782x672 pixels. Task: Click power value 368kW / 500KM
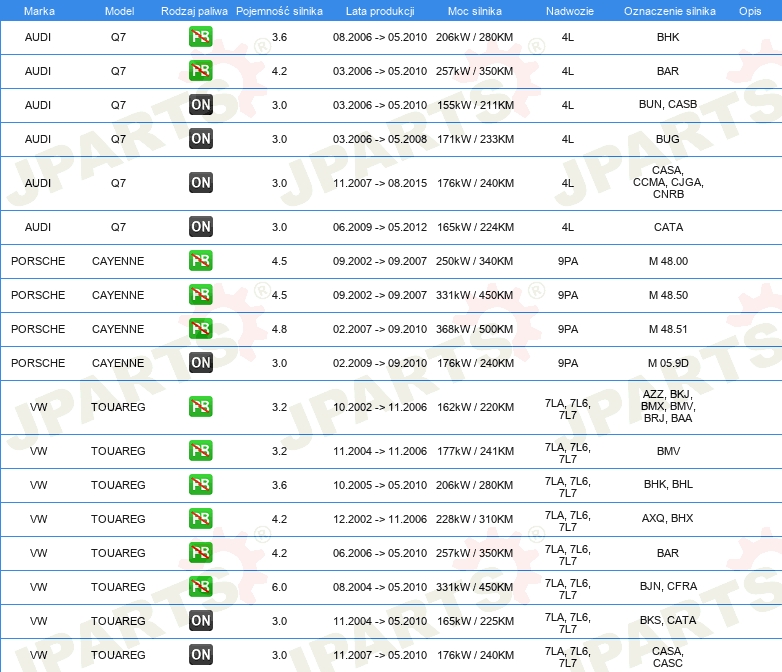click(x=474, y=329)
